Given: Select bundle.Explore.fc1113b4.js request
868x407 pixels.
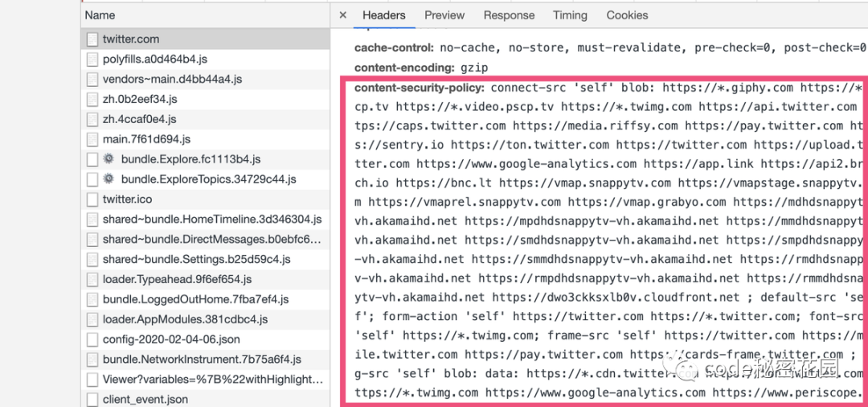Looking at the screenshot, I should (x=205, y=159).
